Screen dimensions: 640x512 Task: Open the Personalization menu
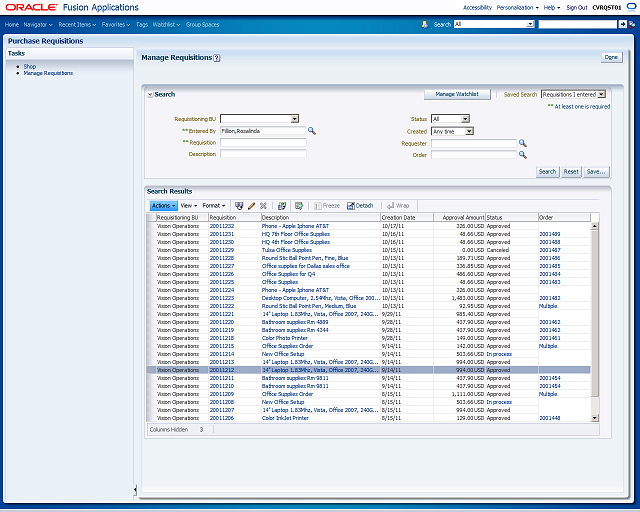pyautogui.click(x=518, y=7)
